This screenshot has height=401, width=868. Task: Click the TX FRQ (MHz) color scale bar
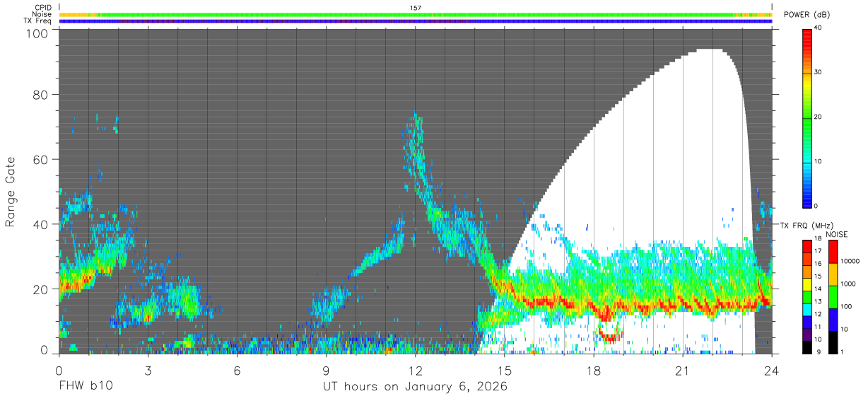pos(807,297)
